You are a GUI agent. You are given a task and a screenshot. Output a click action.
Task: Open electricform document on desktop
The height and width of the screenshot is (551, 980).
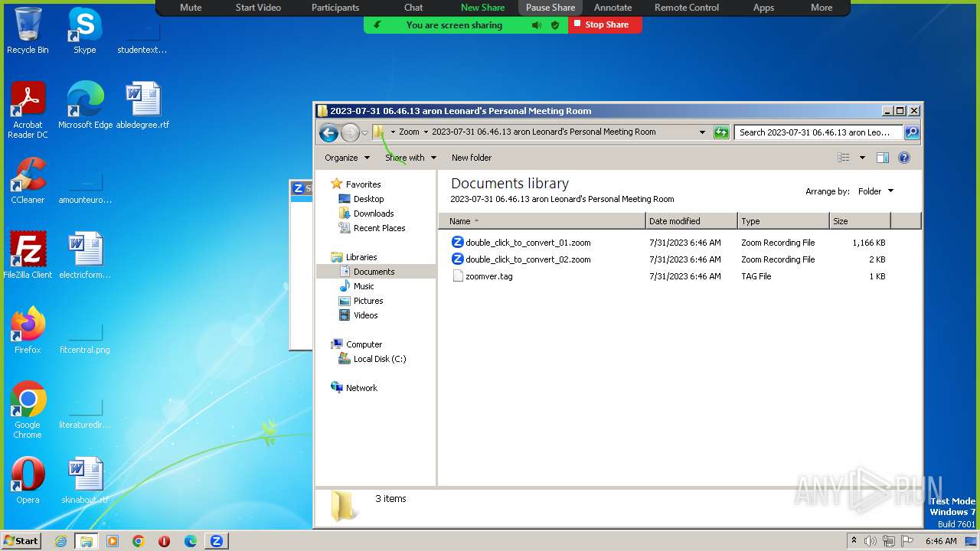pyautogui.click(x=85, y=256)
